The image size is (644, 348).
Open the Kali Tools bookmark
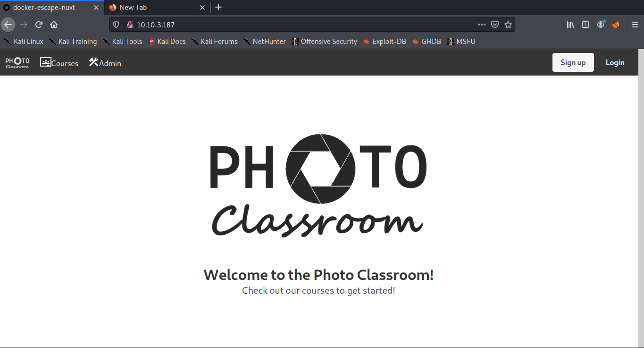click(x=122, y=42)
